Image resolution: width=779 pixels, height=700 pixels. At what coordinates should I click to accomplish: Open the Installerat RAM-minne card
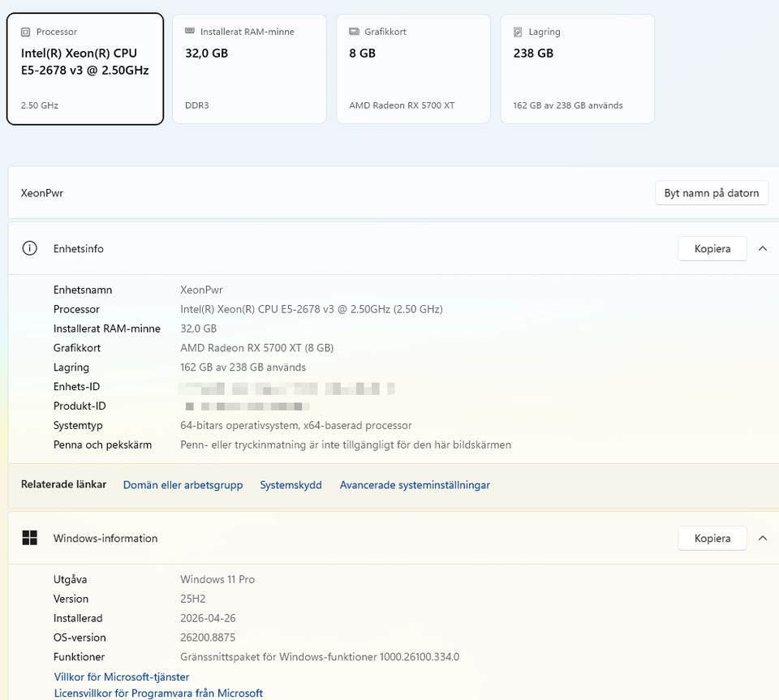point(249,69)
